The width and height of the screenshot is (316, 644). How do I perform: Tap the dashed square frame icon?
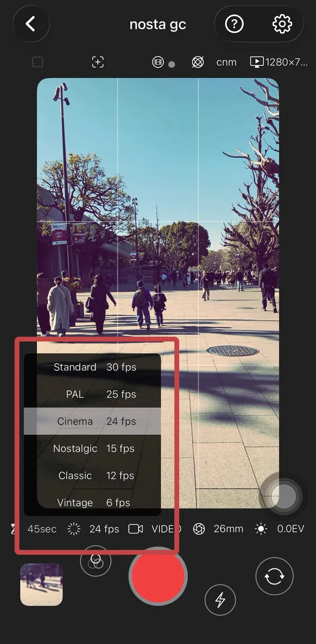click(38, 62)
